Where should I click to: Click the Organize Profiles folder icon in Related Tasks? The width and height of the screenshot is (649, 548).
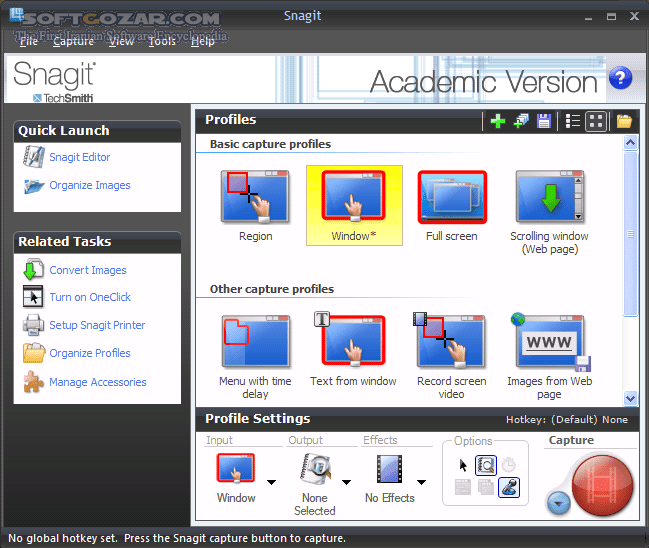(x=34, y=353)
